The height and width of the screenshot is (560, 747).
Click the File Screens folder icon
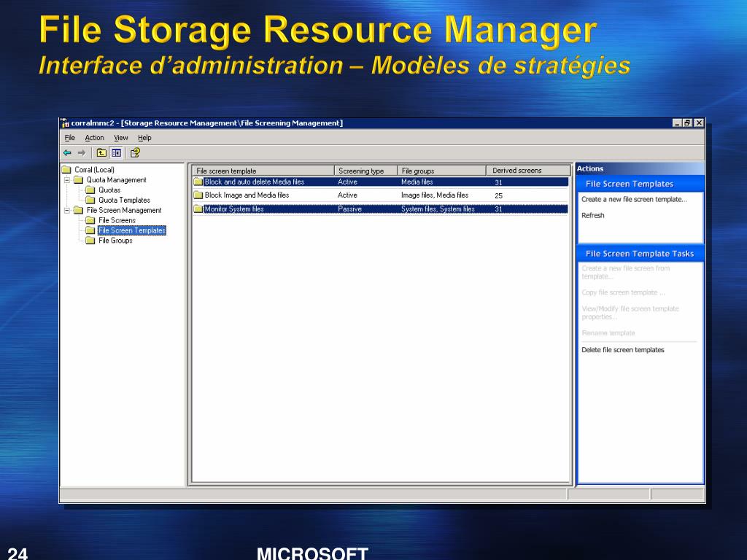click(x=90, y=220)
